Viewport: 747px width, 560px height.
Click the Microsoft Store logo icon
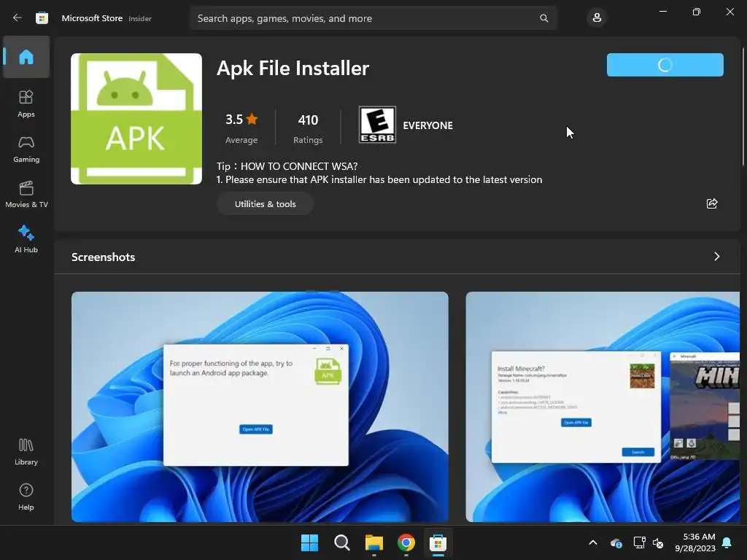[x=42, y=18]
